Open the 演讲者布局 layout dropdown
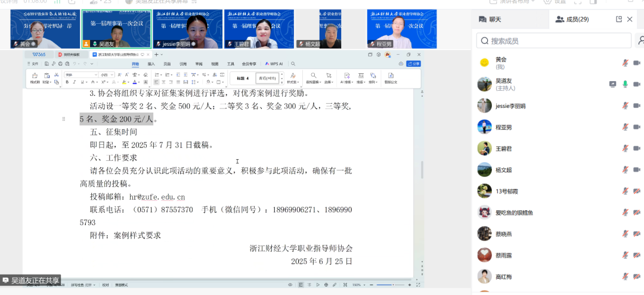The width and height of the screenshot is (644, 295). tap(512, 2)
